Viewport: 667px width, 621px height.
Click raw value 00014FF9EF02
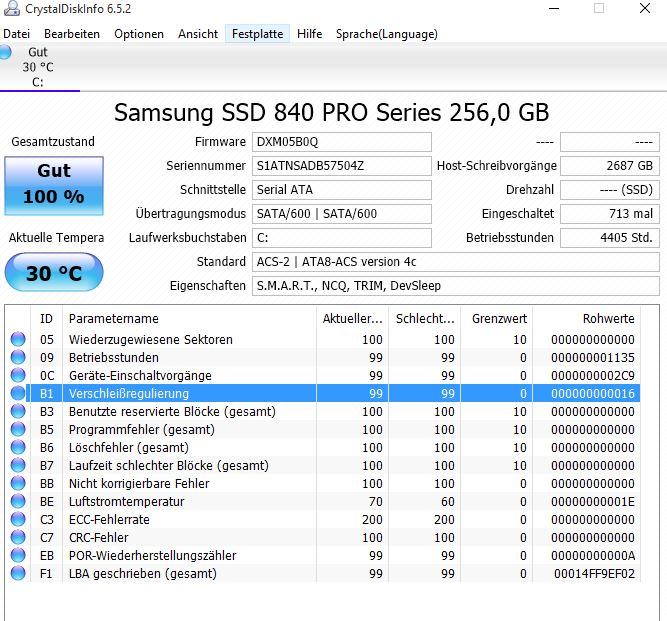tap(594, 574)
